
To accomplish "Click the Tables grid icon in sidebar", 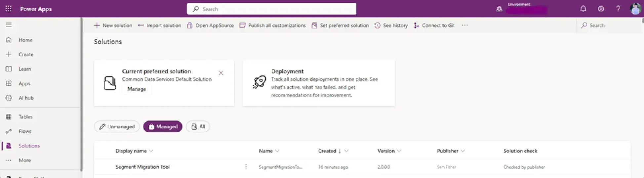I will click(9, 117).
